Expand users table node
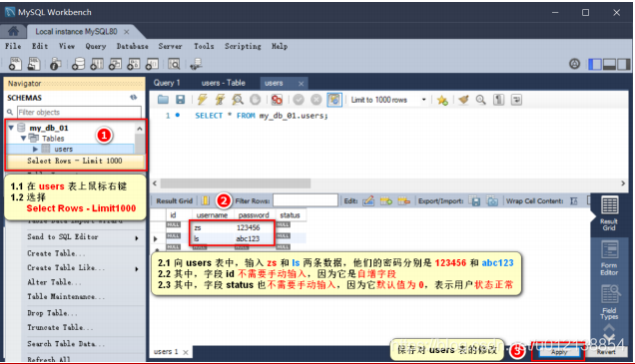Viewport: 635px width, 364px height. coord(35,149)
